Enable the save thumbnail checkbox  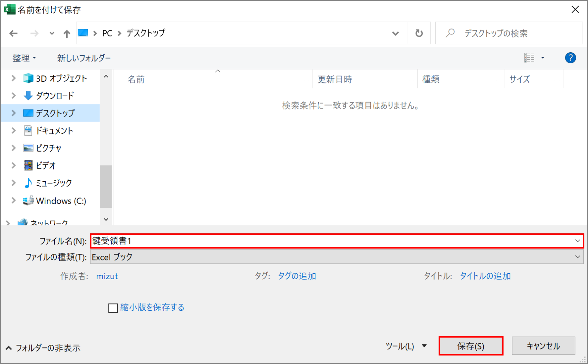113,308
